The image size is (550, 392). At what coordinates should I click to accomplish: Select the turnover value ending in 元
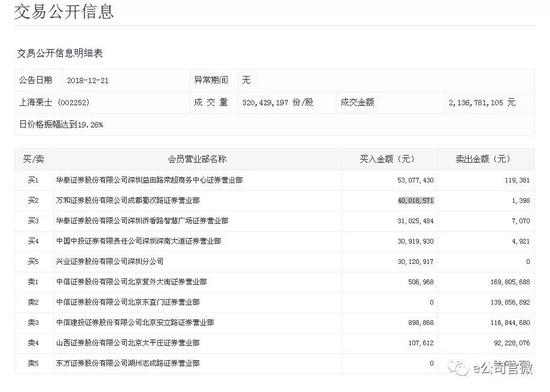482,103
